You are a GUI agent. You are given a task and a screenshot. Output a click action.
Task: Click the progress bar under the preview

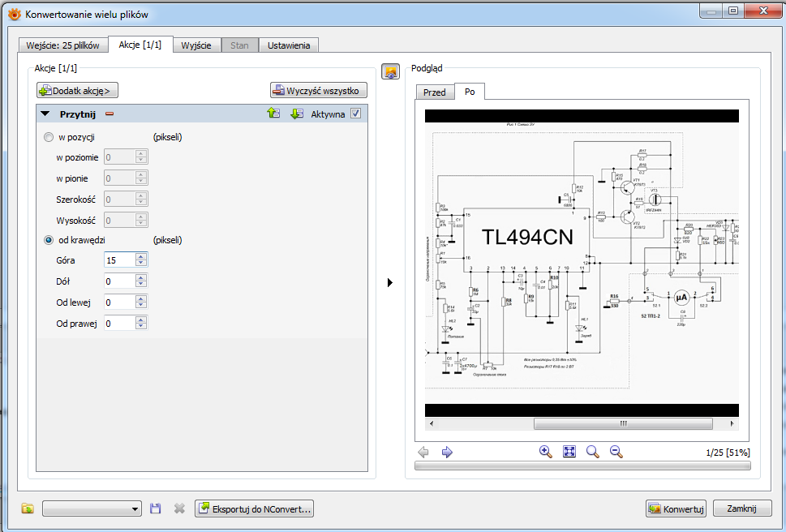582,466
